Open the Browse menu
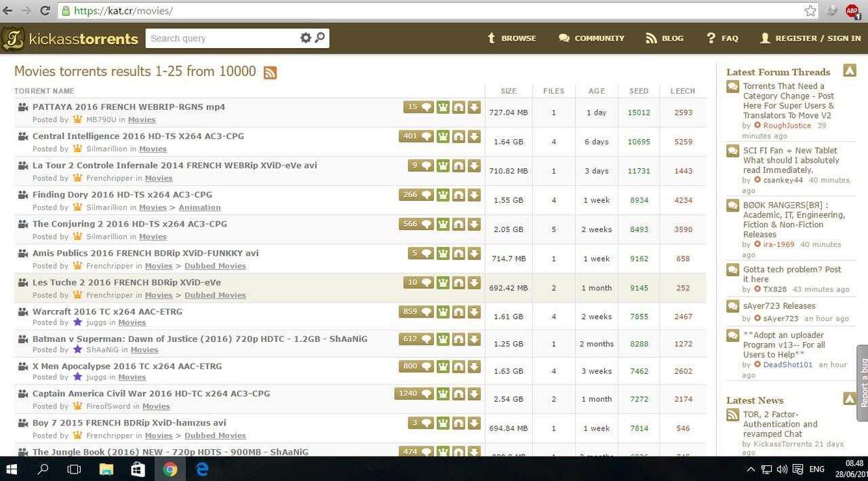This screenshot has height=481, width=868. 512,38
